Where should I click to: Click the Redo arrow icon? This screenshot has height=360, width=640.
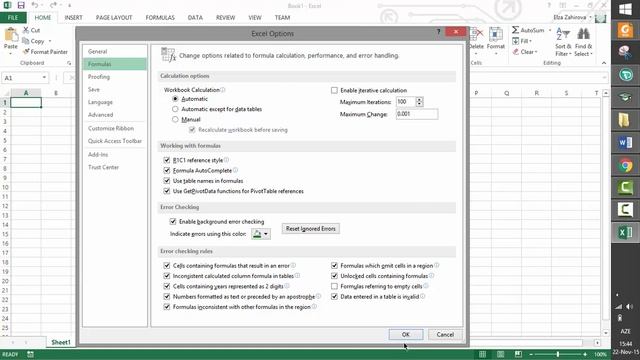(53, 5)
